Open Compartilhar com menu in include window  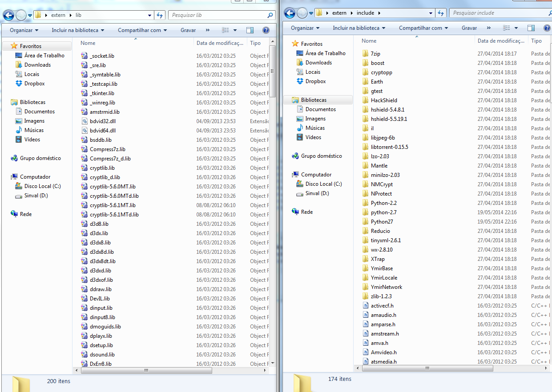pyautogui.click(x=423, y=28)
